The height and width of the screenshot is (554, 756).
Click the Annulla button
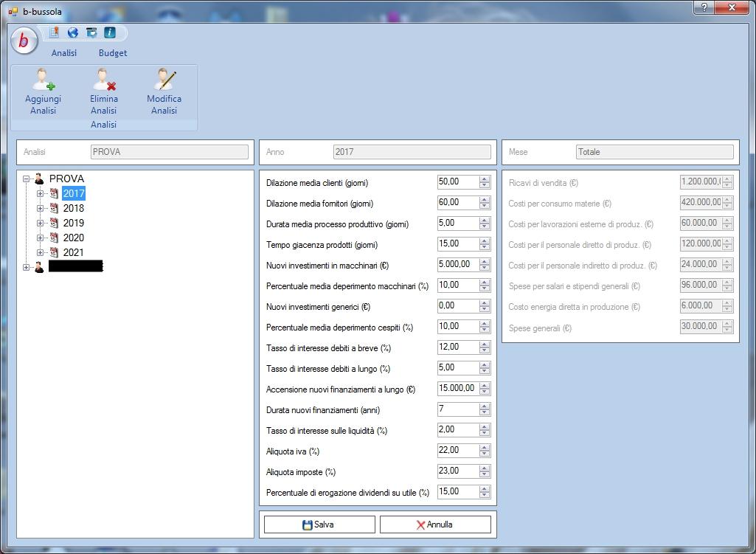point(435,524)
